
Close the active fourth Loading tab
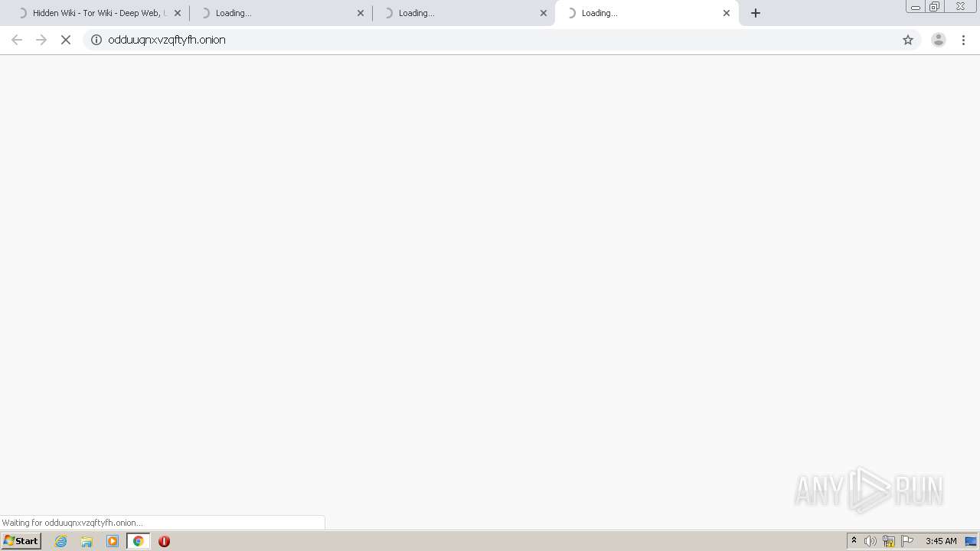(x=727, y=13)
